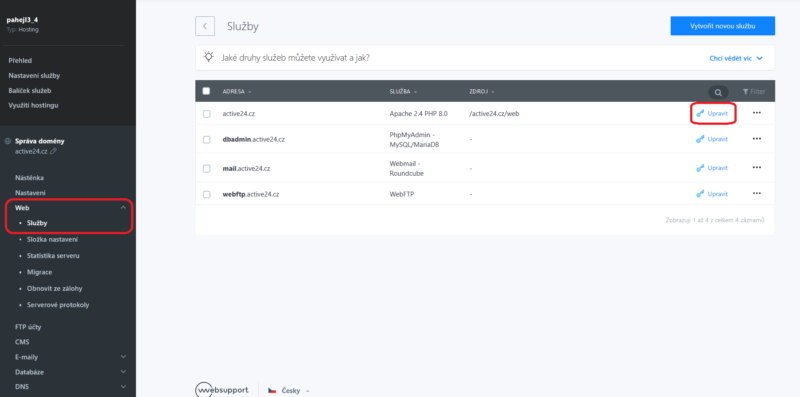Click the Webmail - Roundcube cell

click(407, 168)
